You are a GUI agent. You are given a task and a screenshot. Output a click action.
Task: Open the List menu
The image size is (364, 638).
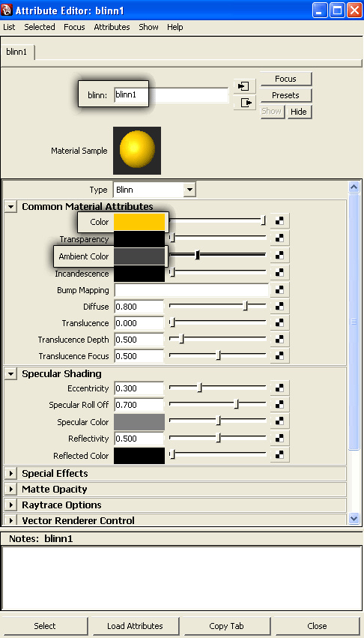point(9,27)
